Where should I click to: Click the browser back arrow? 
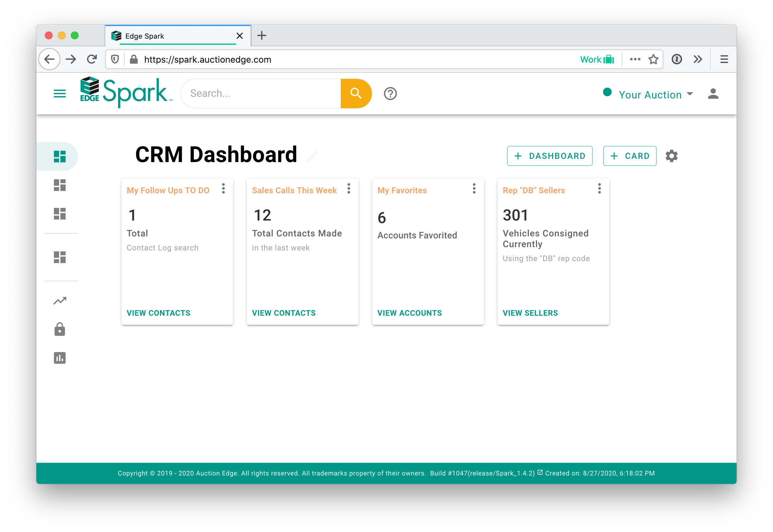coord(49,59)
